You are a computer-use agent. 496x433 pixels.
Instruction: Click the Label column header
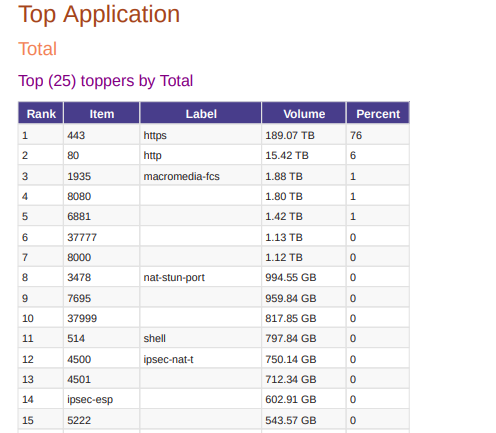tap(201, 114)
